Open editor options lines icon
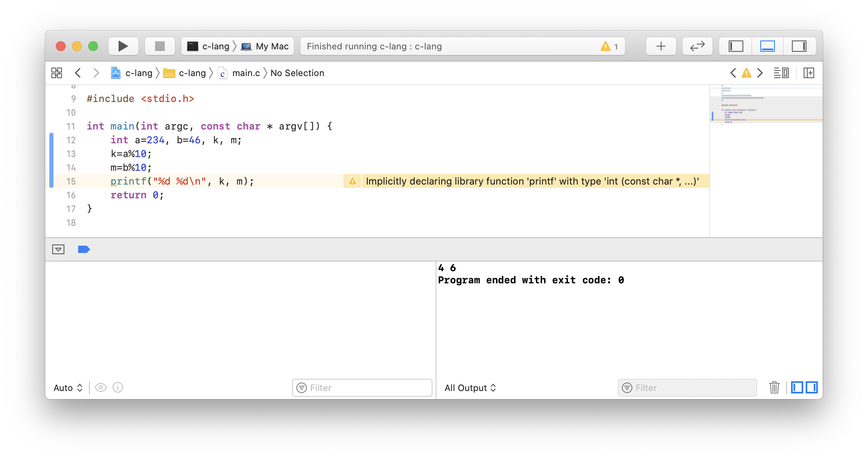The width and height of the screenshot is (868, 459). coord(781,73)
